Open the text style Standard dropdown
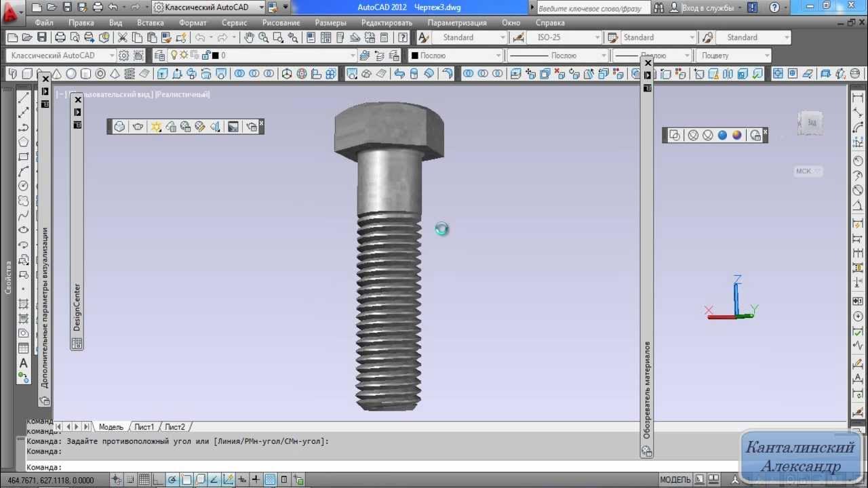The width and height of the screenshot is (868, 488). click(x=469, y=37)
